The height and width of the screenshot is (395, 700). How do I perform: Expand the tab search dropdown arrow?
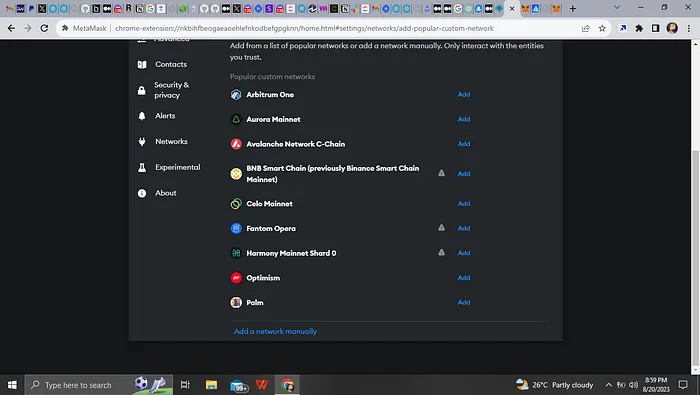click(x=617, y=8)
